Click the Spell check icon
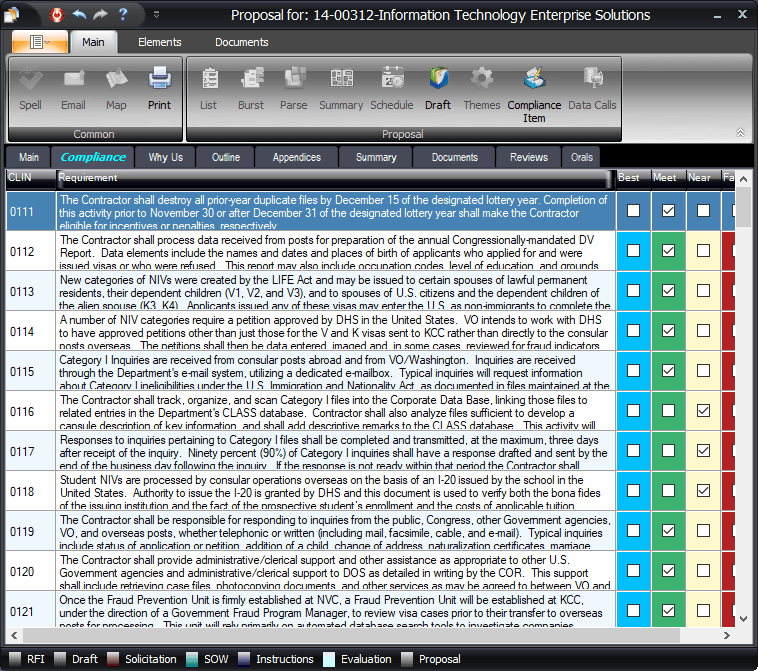The width and height of the screenshot is (758, 671). point(30,79)
